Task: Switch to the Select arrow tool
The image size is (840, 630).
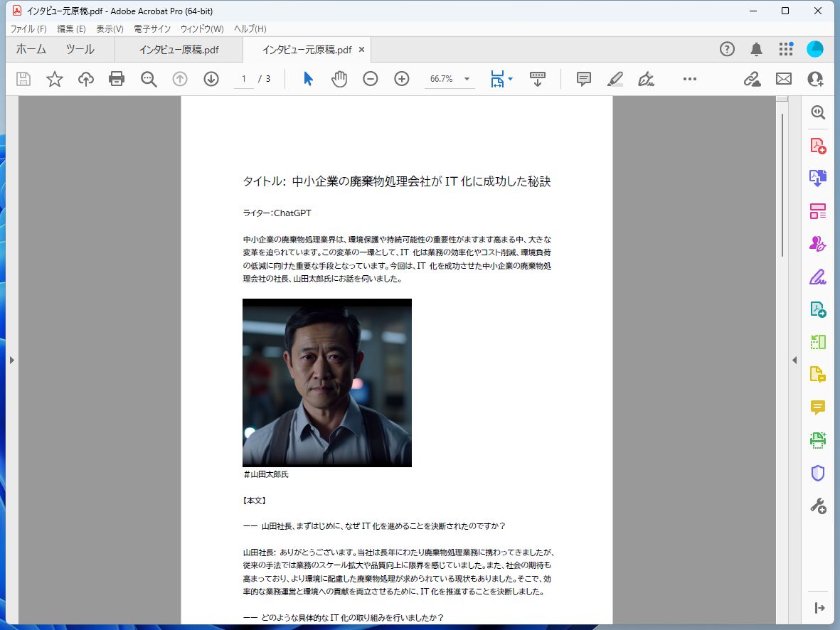Action: point(308,79)
